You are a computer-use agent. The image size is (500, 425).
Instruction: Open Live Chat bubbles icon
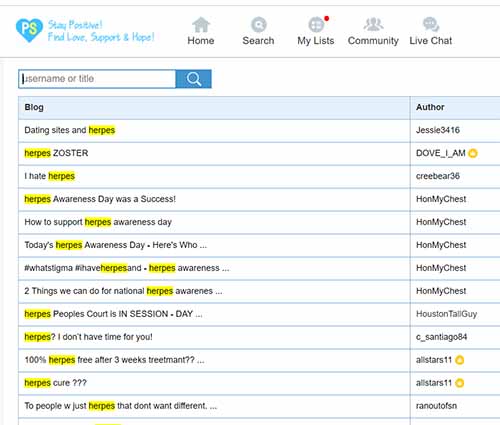click(x=431, y=25)
